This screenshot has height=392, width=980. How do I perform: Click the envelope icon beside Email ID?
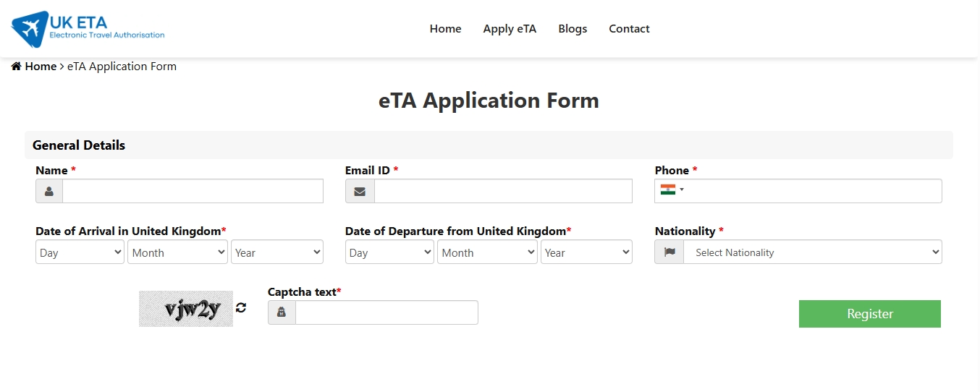360,192
